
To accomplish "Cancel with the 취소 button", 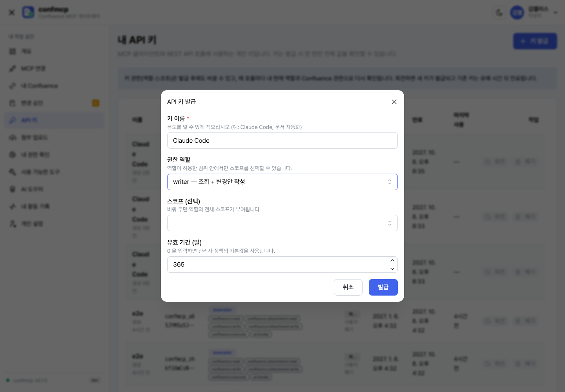I will point(348,287).
